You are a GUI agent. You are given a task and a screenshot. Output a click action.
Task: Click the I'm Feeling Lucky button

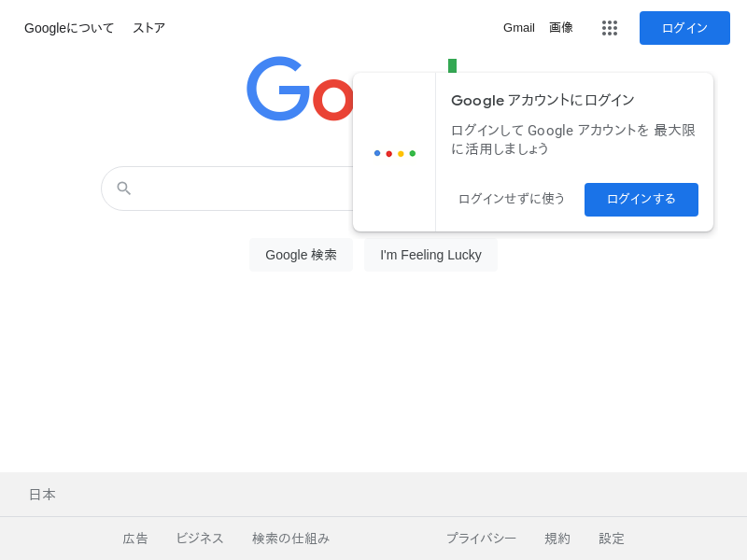430,255
